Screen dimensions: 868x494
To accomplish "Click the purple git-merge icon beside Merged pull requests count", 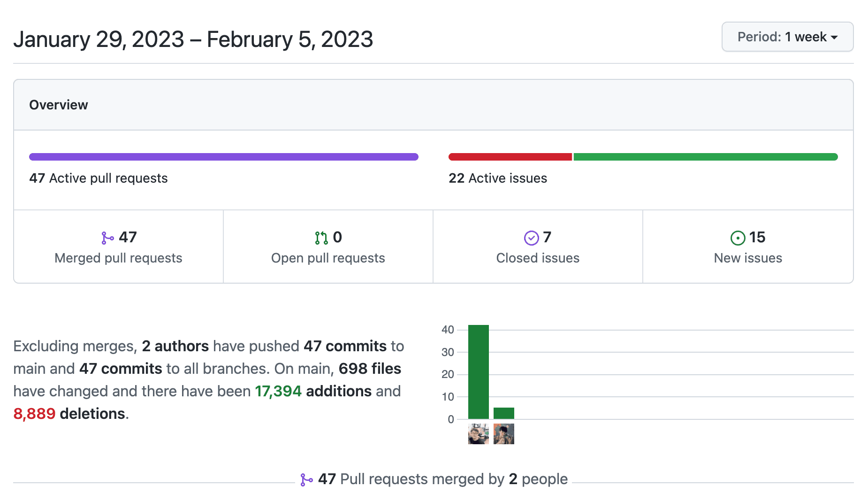I will pos(107,238).
